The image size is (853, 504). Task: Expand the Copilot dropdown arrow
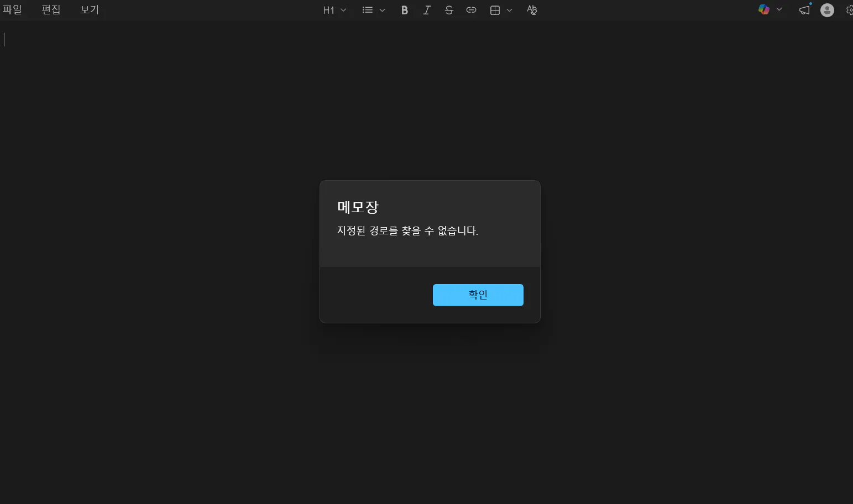tap(779, 9)
